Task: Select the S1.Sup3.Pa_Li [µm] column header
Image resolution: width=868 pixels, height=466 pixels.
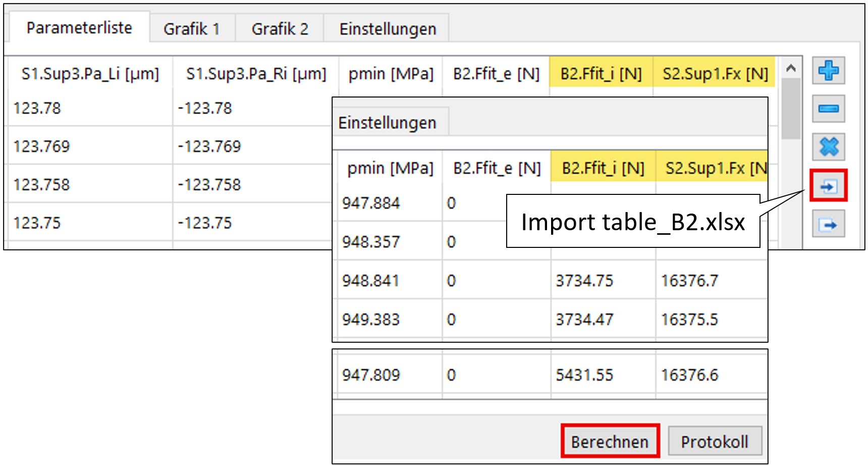Action: pos(90,74)
